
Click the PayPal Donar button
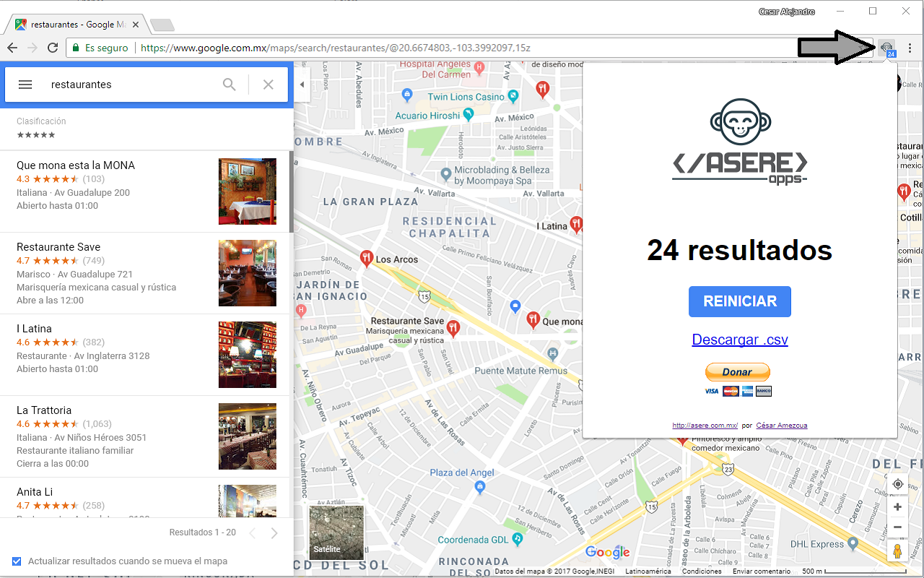738,372
